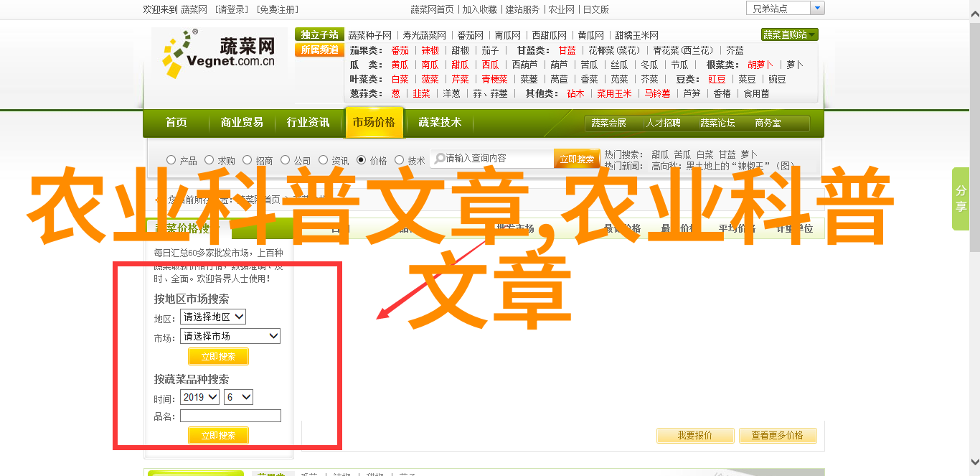
Task: Click the 免费注册 link
Action: click(276, 9)
